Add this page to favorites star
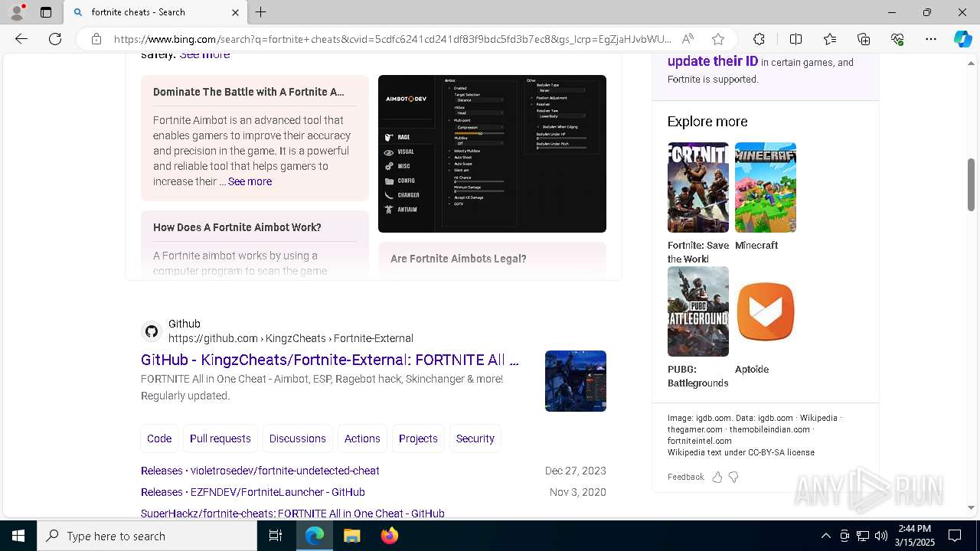Viewport: 980px width, 551px height. point(717,39)
